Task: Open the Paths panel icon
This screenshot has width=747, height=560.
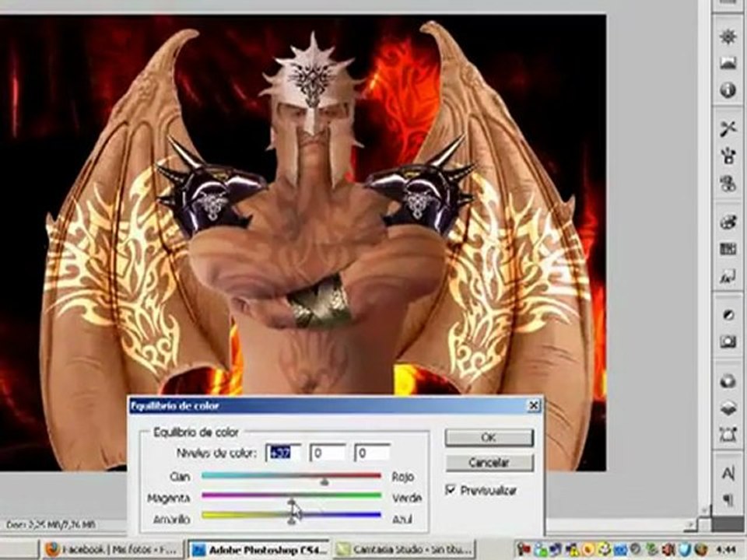Action: click(728, 434)
